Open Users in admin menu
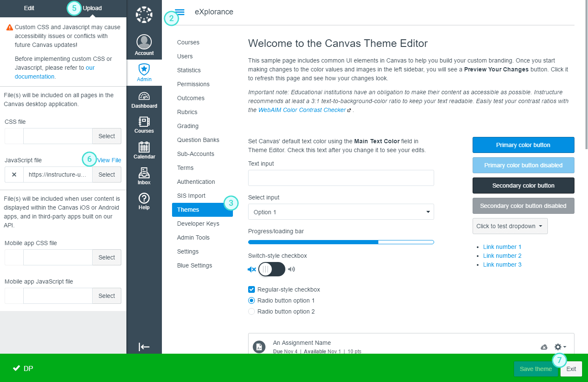588x382 pixels. point(185,56)
